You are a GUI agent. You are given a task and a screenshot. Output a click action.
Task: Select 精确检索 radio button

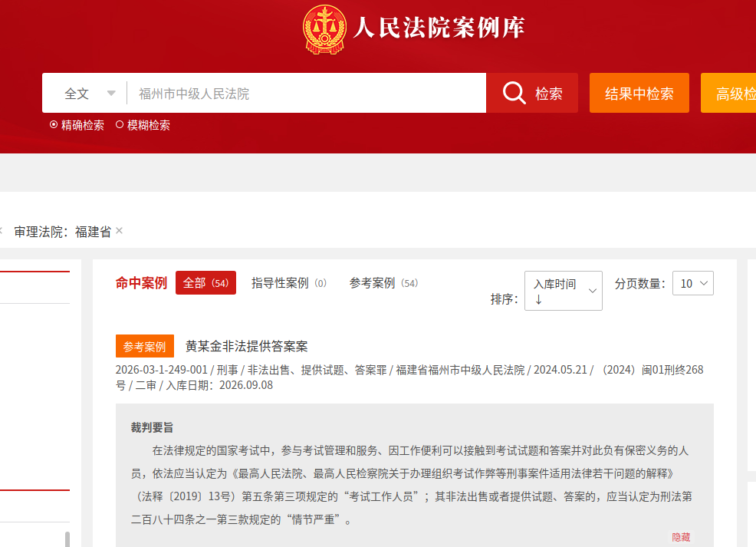[54, 125]
